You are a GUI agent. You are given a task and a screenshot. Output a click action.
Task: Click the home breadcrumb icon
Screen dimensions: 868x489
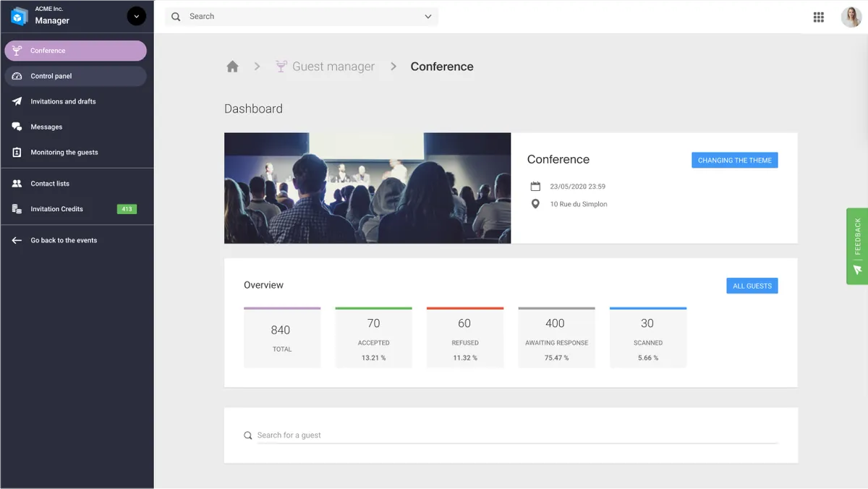[232, 67]
